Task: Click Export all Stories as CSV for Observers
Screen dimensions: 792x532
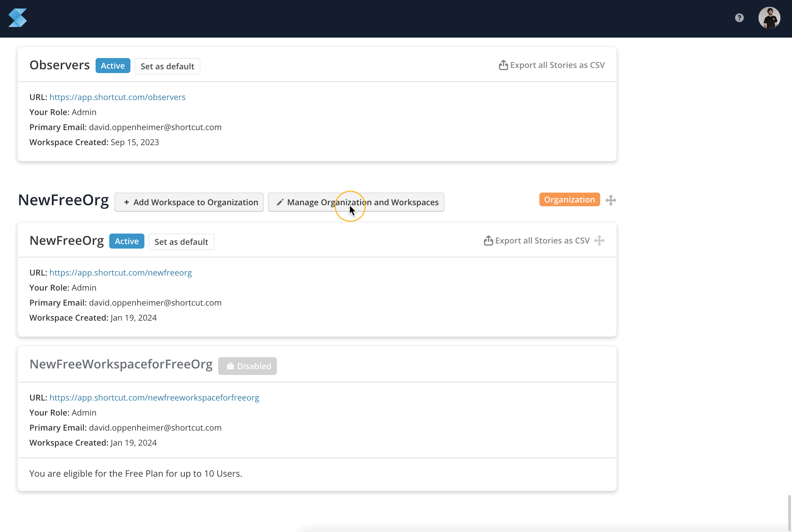Action: 557,65
